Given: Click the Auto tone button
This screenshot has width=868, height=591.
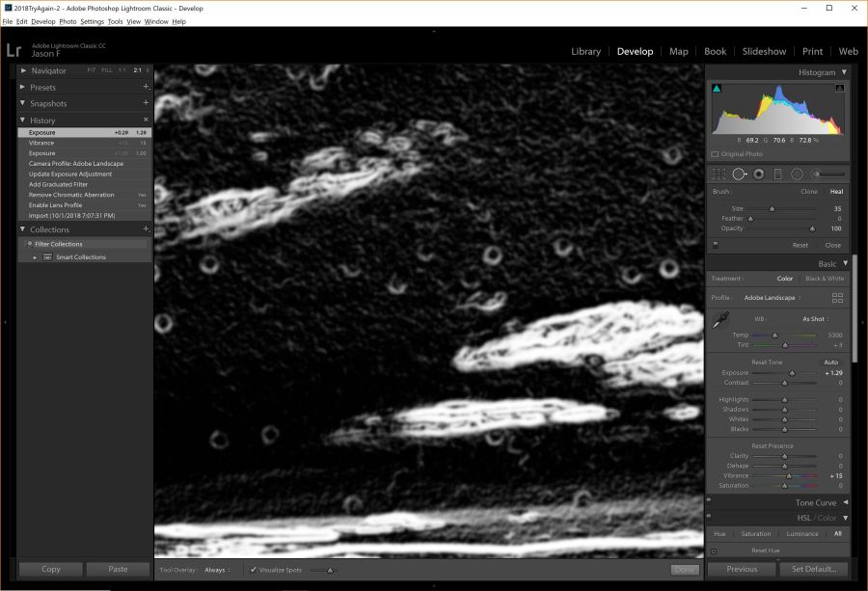Looking at the screenshot, I should click(x=830, y=361).
